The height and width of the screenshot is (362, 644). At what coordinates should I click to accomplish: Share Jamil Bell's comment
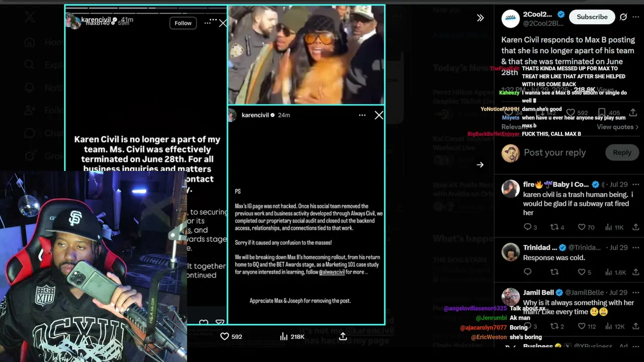[x=635, y=327]
